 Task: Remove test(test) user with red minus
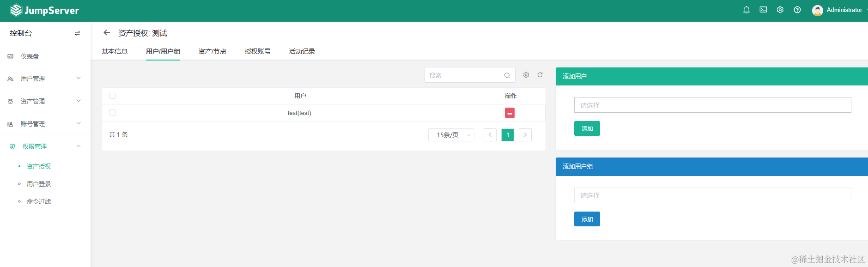[510, 113]
